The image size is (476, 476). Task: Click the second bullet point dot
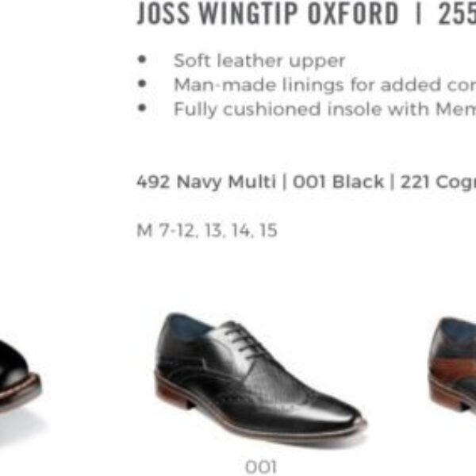(x=142, y=83)
